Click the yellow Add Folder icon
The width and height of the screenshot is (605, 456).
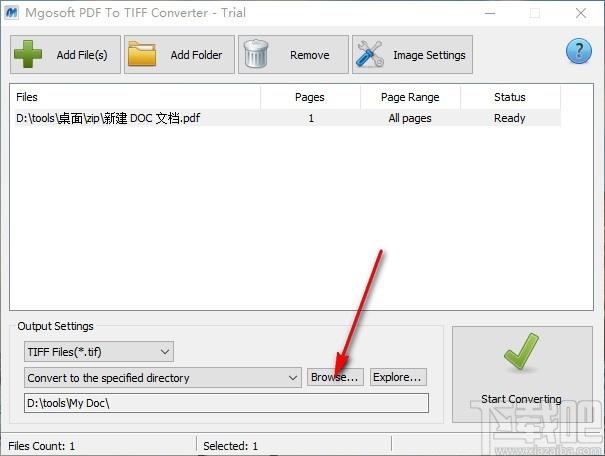(x=142, y=54)
